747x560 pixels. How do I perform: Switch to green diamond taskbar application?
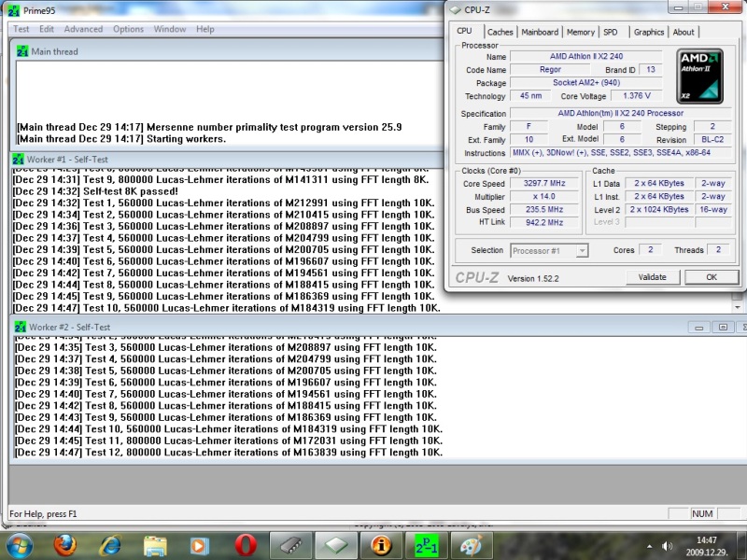pyautogui.click(x=336, y=546)
